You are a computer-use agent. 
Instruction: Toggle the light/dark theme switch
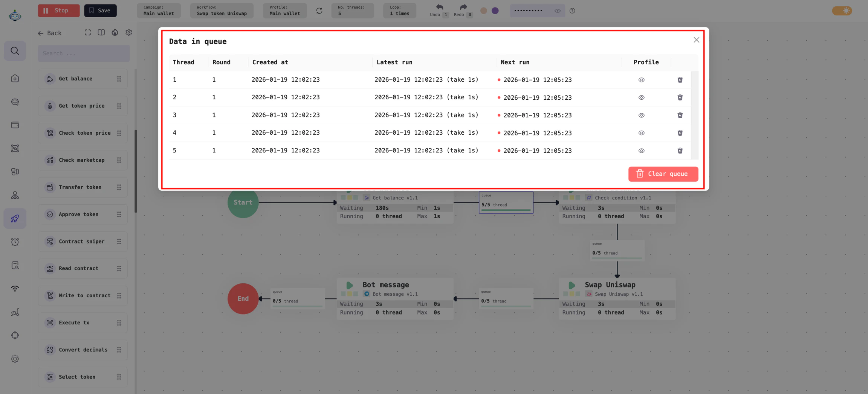[x=842, y=11]
